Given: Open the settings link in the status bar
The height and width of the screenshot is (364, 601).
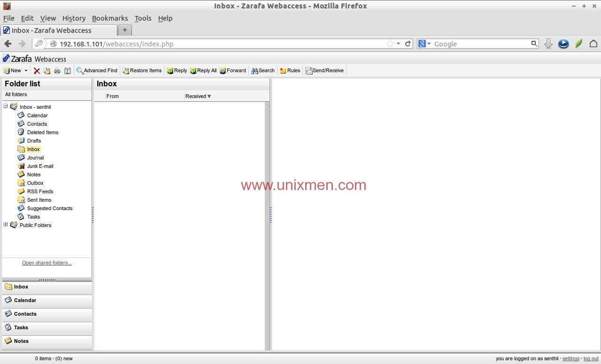Looking at the screenshot, I should click(571, 358).
